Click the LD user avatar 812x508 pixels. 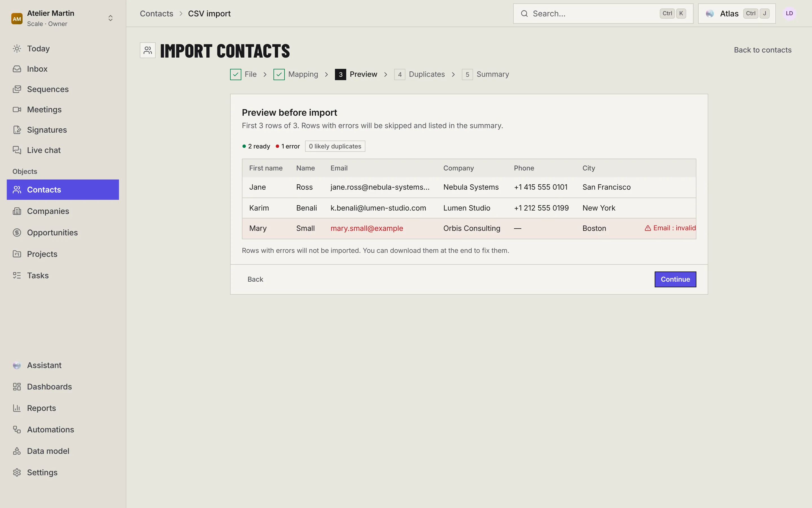(x=789, y=14)
